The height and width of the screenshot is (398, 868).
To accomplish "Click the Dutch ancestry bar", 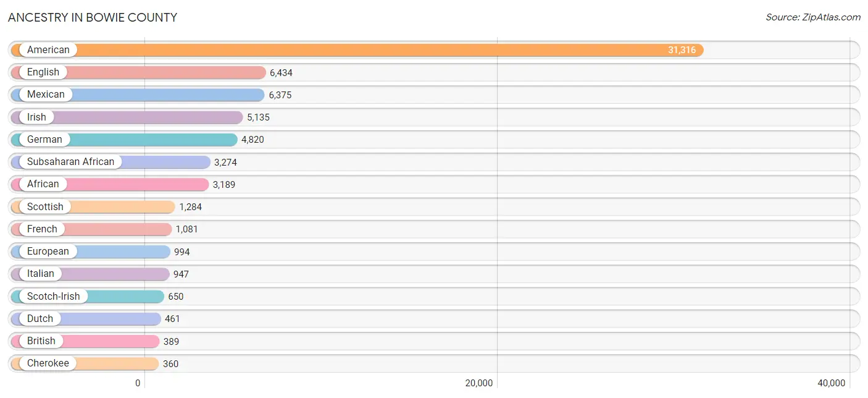I will (86, 319).
